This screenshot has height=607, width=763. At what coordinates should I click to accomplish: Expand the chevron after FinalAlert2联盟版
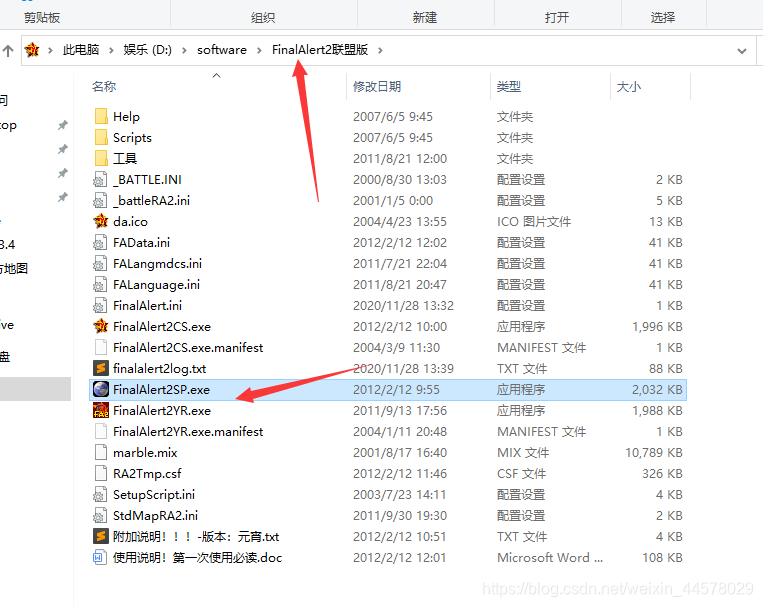pyautogui.click(x=380, y=50)
